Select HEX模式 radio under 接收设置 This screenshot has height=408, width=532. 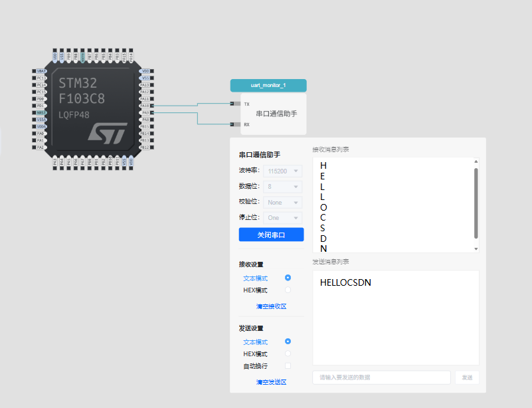pyautogui.click(x=288, y=290)
